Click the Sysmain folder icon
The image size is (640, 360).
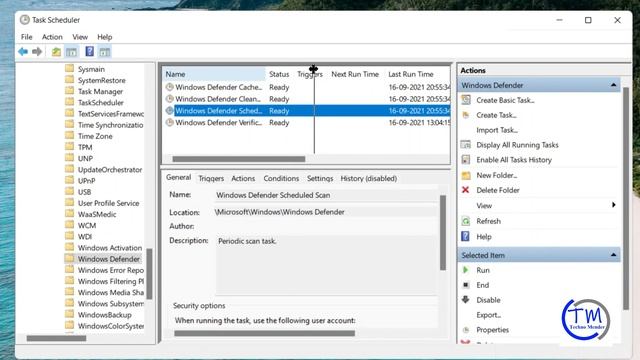[70, 69]
